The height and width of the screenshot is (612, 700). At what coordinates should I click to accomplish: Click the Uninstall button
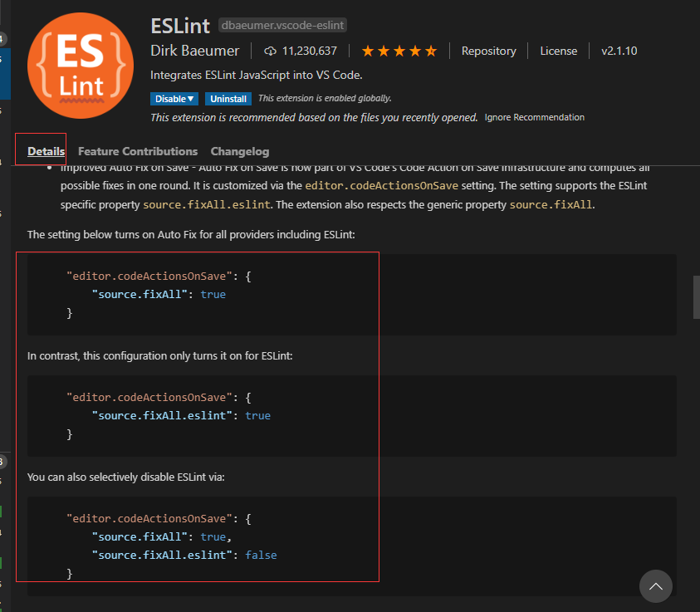click(228, 98)
